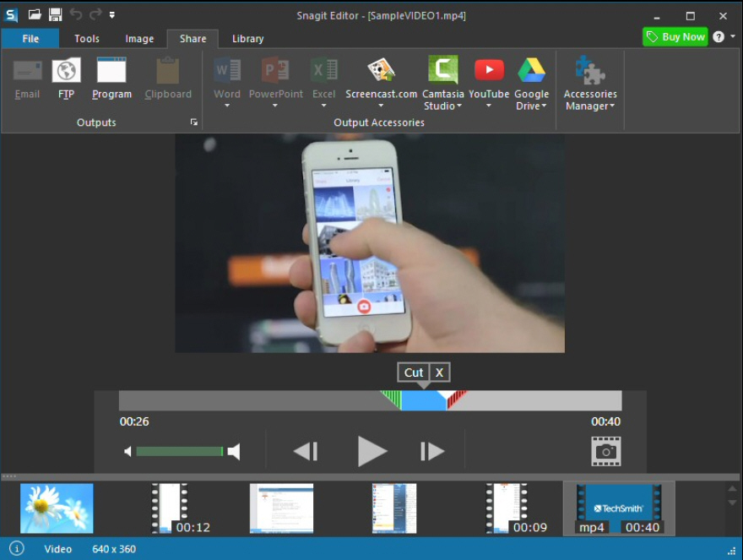This screenshot has height=560, width=743.
Task: Click the Camtasia Studio icon
Action: pyautogui.click(x=443, y=71)
